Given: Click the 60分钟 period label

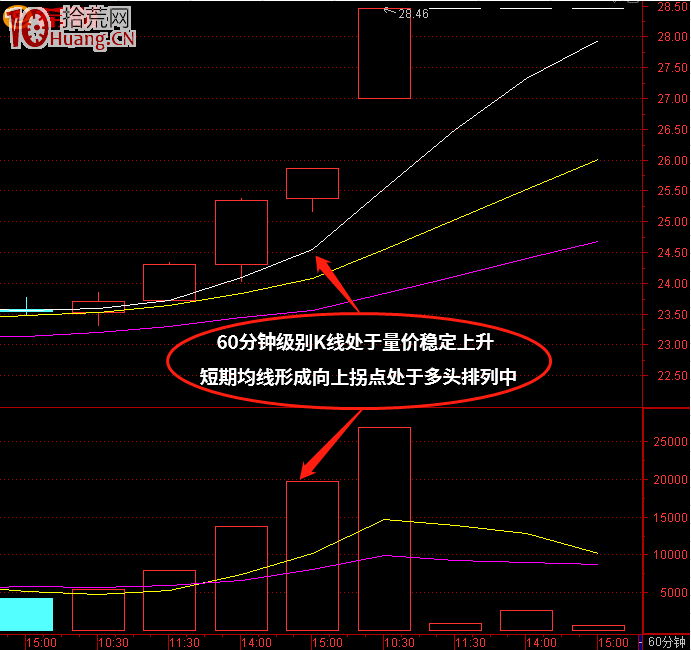Looking at the screenshot, I should 667,642.
